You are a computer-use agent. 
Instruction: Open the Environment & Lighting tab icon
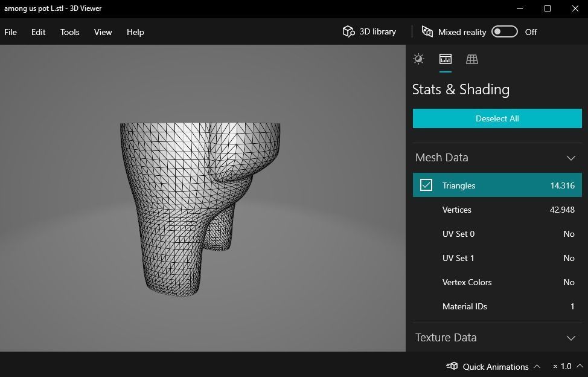pos(418,59)
